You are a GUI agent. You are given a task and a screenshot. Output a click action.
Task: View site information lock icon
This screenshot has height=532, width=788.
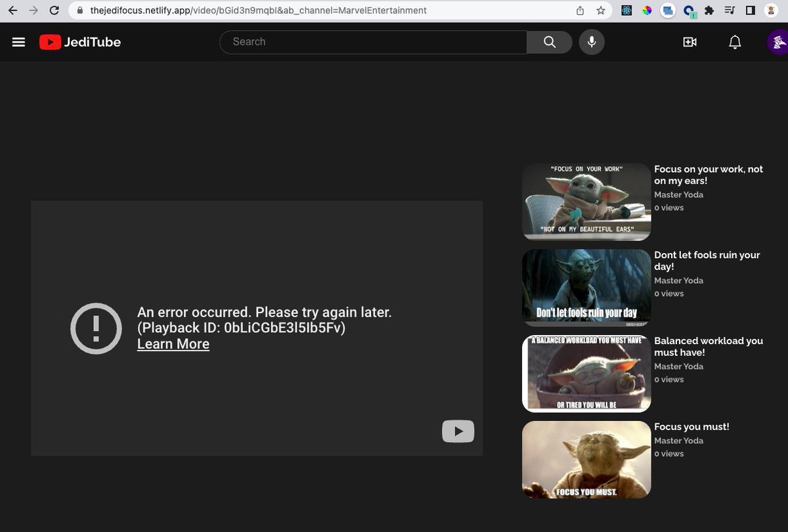pyautogui.click(x=81, y=11)
